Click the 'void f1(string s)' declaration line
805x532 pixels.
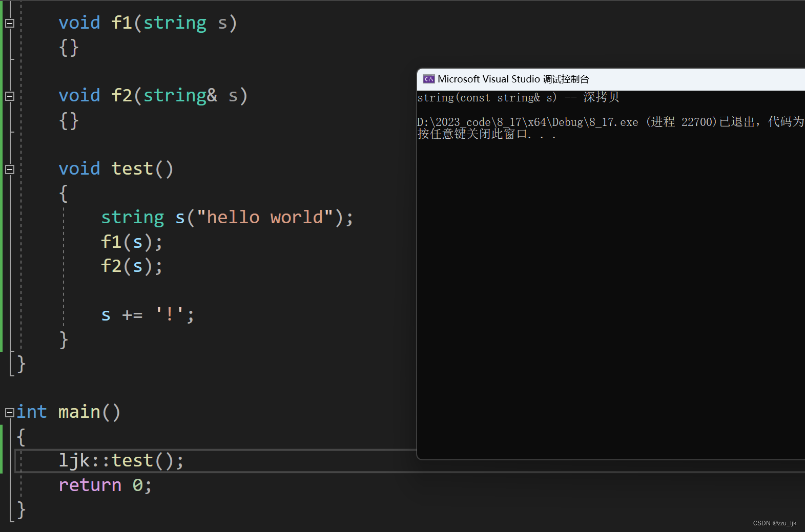[148, 23]
